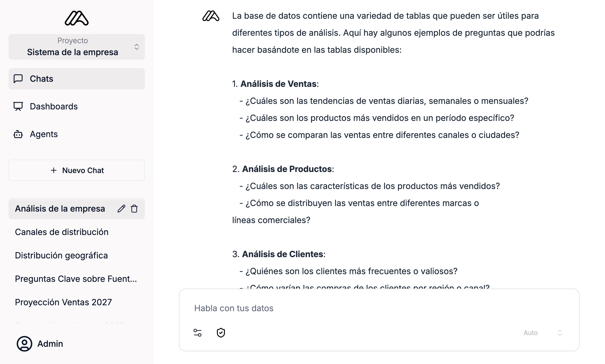Select the Dashboards icon in sidebar
Screen dimensions: 605x364
(18, 106)
